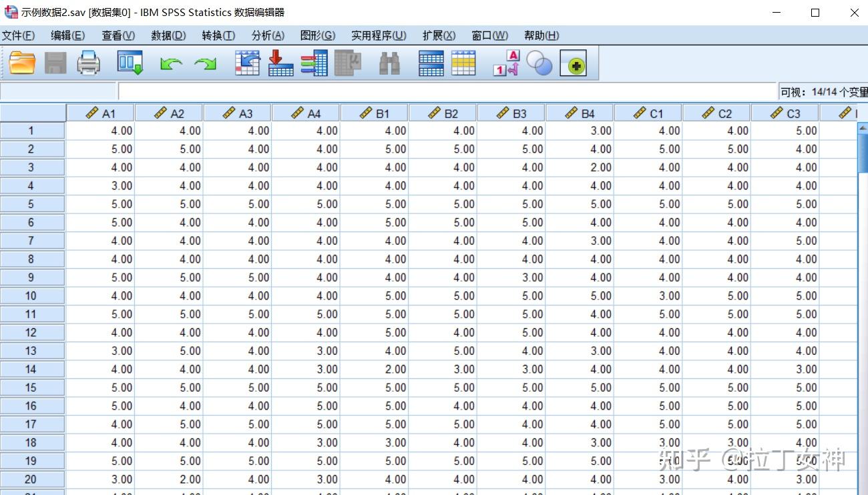Open Use variable sets overlapping circles icon
The height and width of the screenshot is (495, 868).
tap(539, 63)
